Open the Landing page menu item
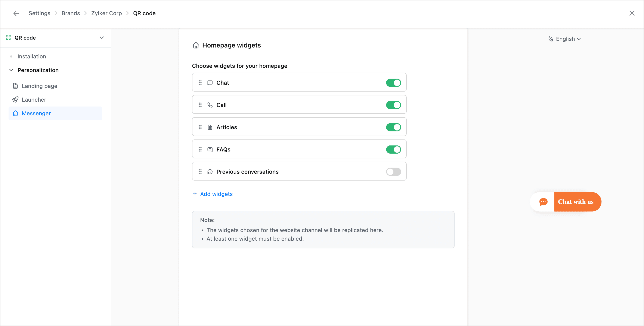The image size is (644, 326). [x=40, y=86]
